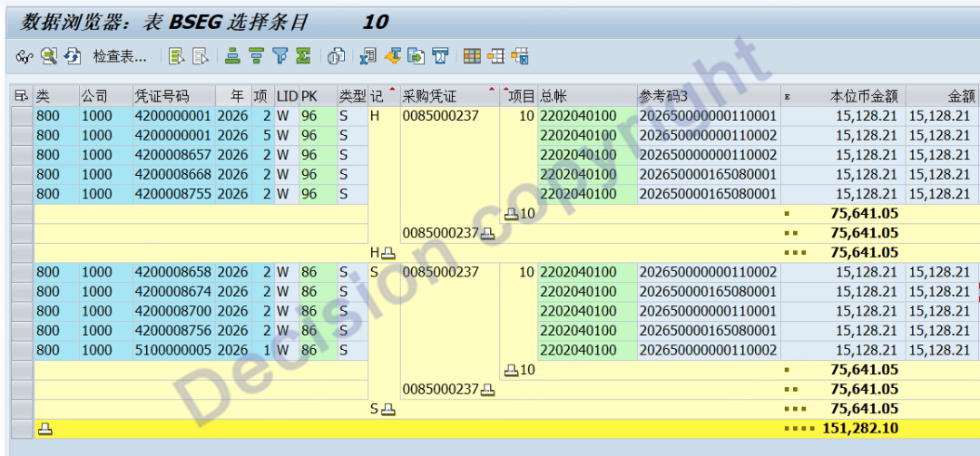Screen dimensions: 980x456
Task: Collapse the H subtotal group
Action: (x=388, y=253)
